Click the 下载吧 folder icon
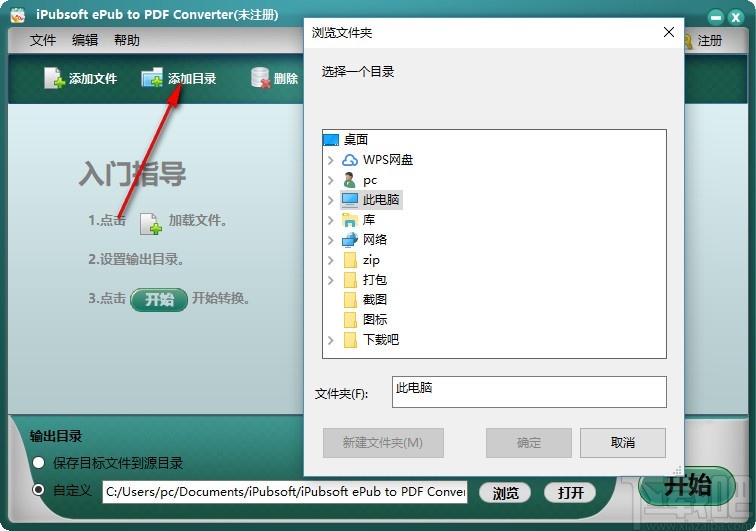Viewport: 756px width, 531px height. click(350, 340)
